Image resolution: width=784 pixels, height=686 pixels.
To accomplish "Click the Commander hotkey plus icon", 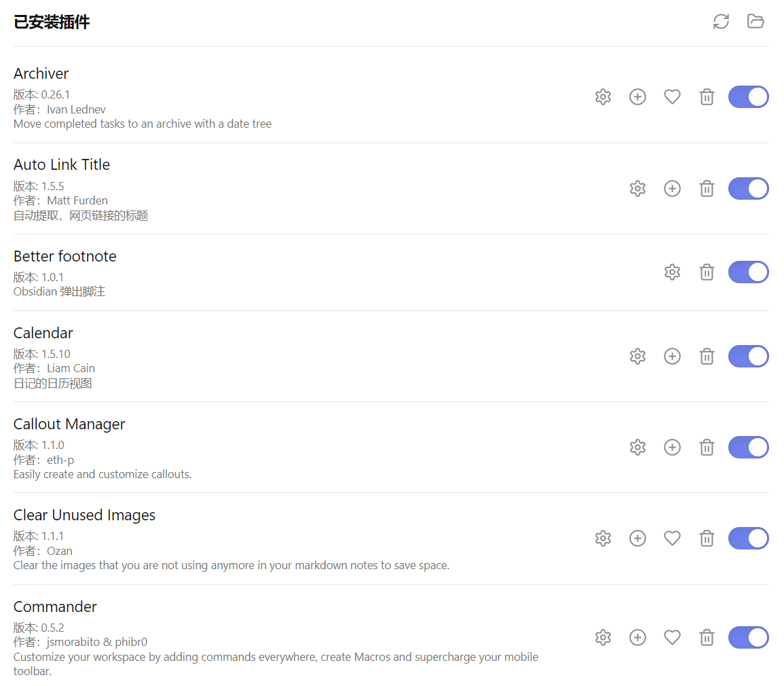I will [637, 638].
